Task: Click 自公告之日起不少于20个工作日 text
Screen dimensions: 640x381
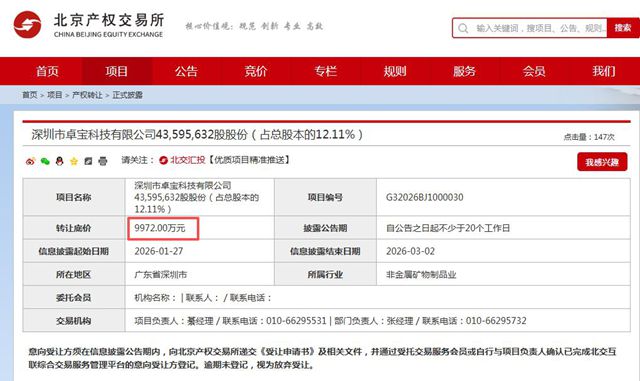Action: pos(448,228)
